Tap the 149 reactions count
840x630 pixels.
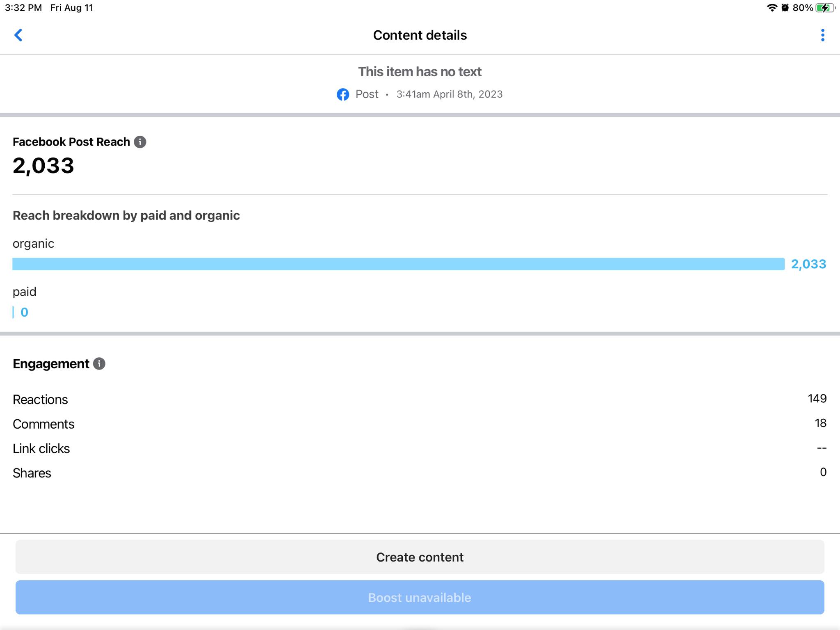click(x=817, y=399)
